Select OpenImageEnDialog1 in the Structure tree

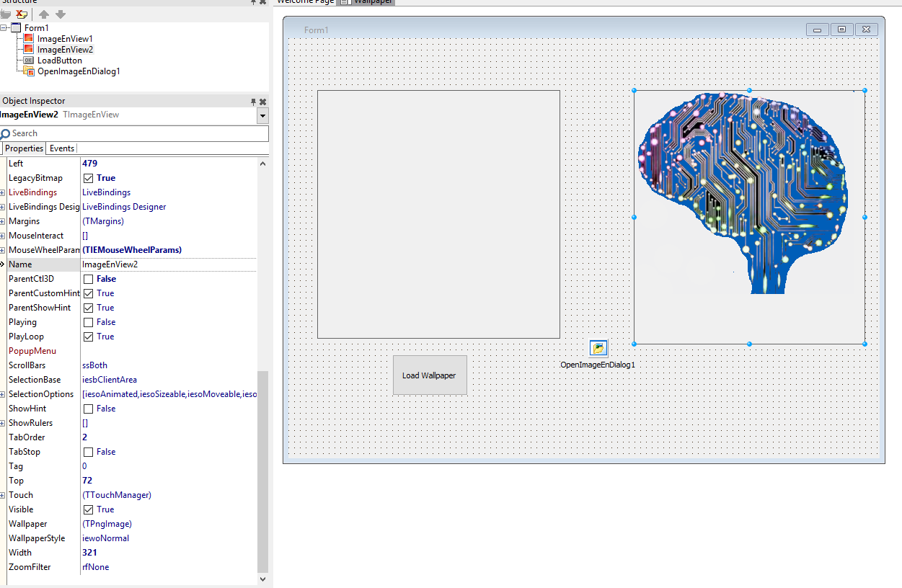79,71
